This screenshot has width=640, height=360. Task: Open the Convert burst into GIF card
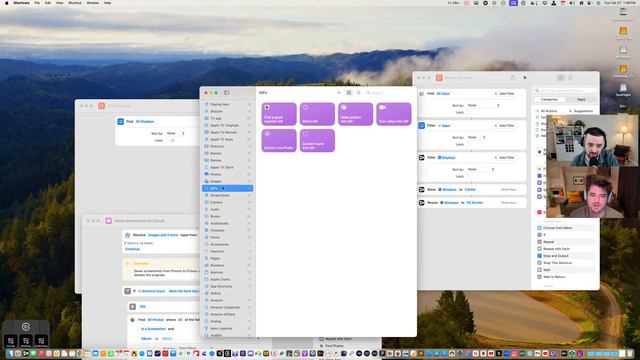pyautogui.click(x=317, y=140)
